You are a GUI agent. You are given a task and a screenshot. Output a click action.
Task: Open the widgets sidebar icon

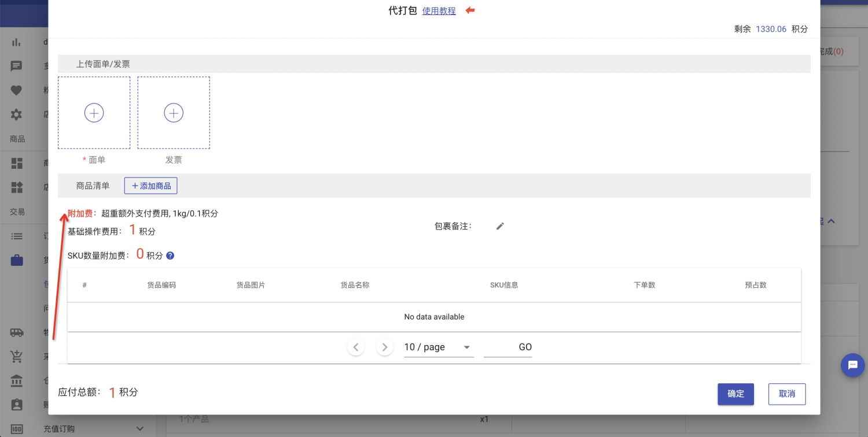pyautogui.click(x=17, y=187)
